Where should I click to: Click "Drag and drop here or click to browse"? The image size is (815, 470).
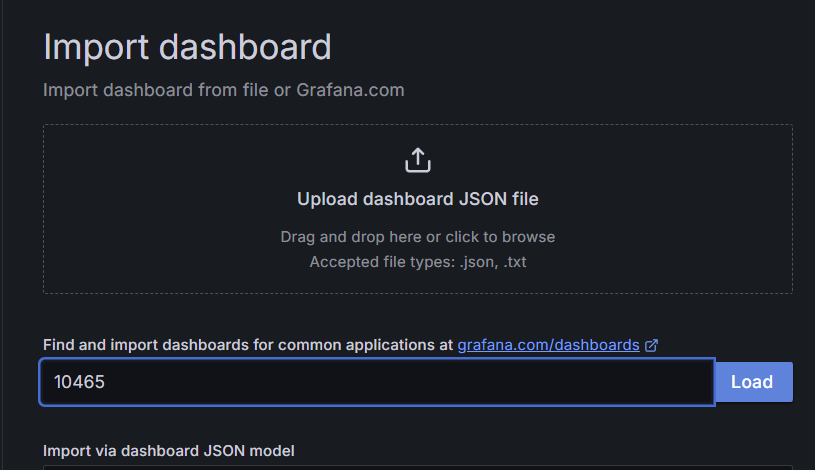coord(418,237)
